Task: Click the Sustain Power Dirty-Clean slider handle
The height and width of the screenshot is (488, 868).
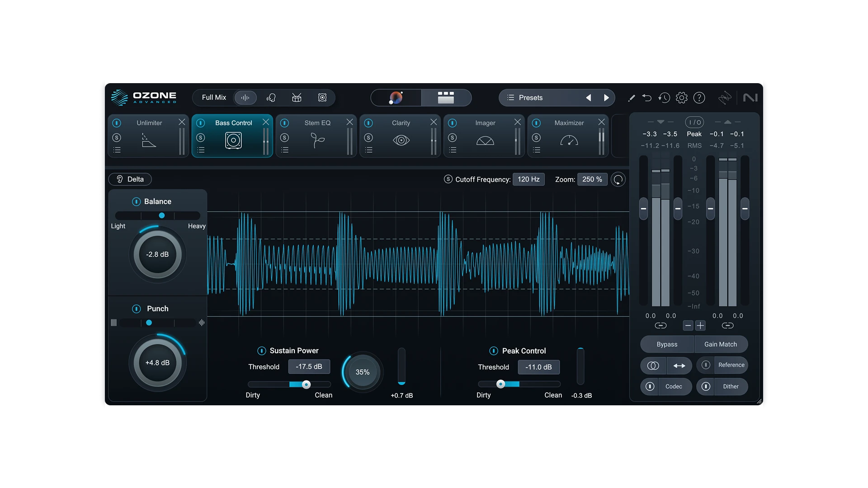Action: point(307,385)
